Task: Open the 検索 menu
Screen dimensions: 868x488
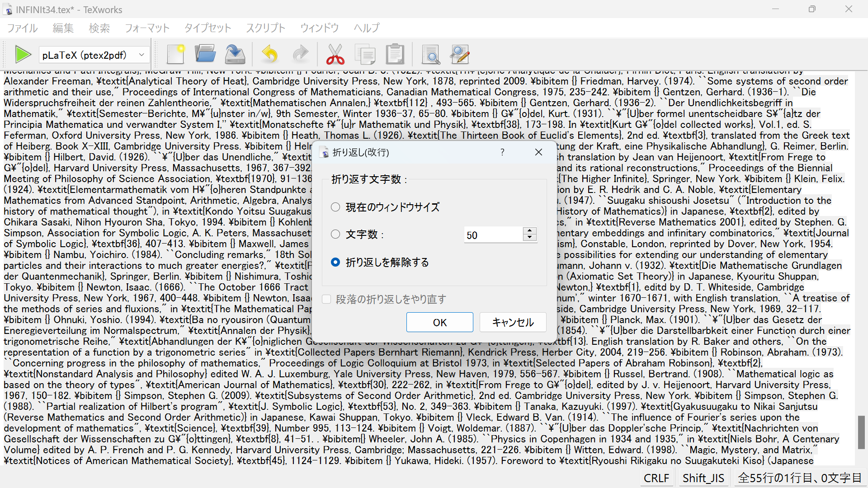Action: pos(99,28)
